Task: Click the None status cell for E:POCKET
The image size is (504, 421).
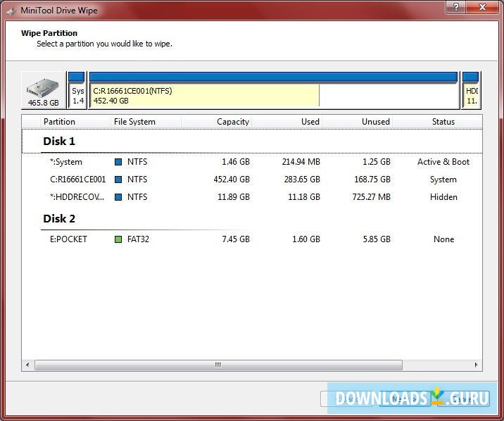Action: [444, 239]
